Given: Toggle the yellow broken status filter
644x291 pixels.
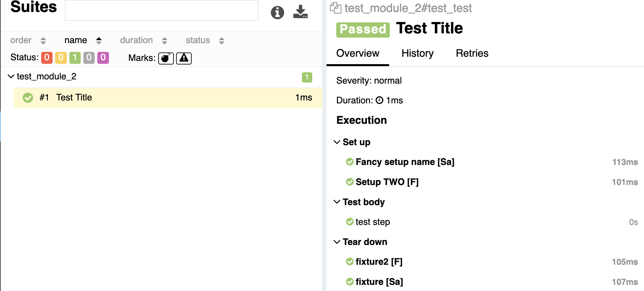Looking at the screenshot, I should [61, 58].
